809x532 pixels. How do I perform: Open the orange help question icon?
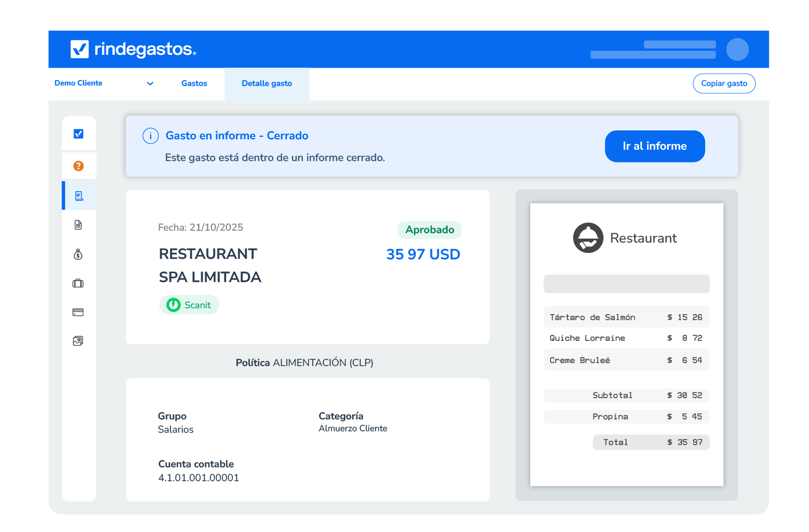[79, 166]
